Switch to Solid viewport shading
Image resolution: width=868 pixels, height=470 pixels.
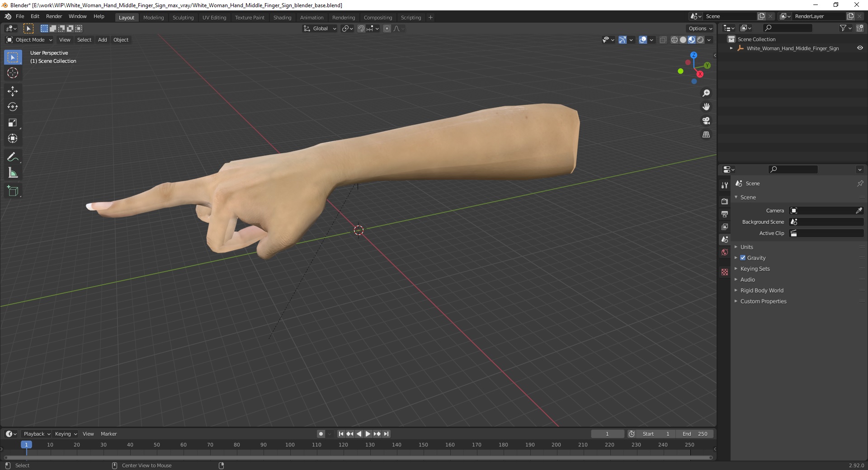tap(683, 40)
